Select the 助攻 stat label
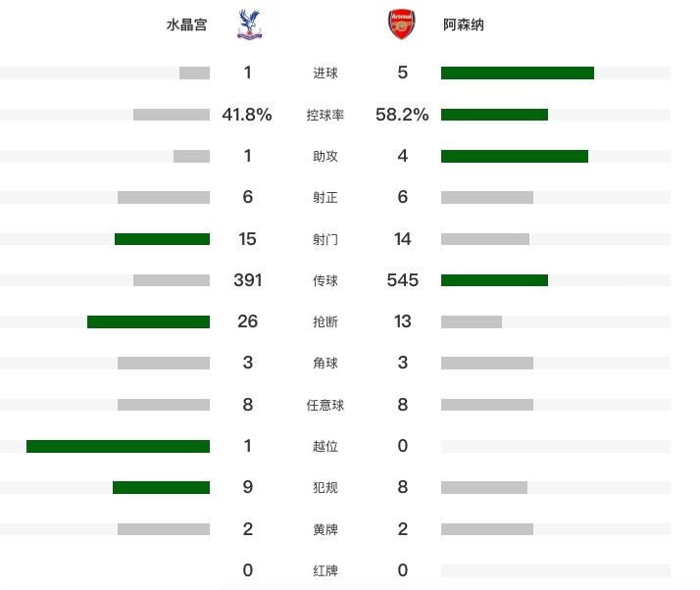The image size is (700, 590). [325, 156]
